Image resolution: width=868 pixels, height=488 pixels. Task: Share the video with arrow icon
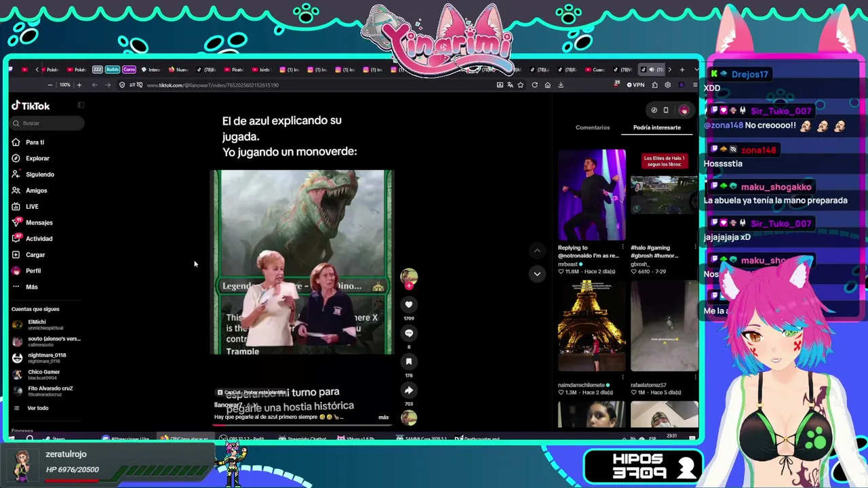[409, 390]
